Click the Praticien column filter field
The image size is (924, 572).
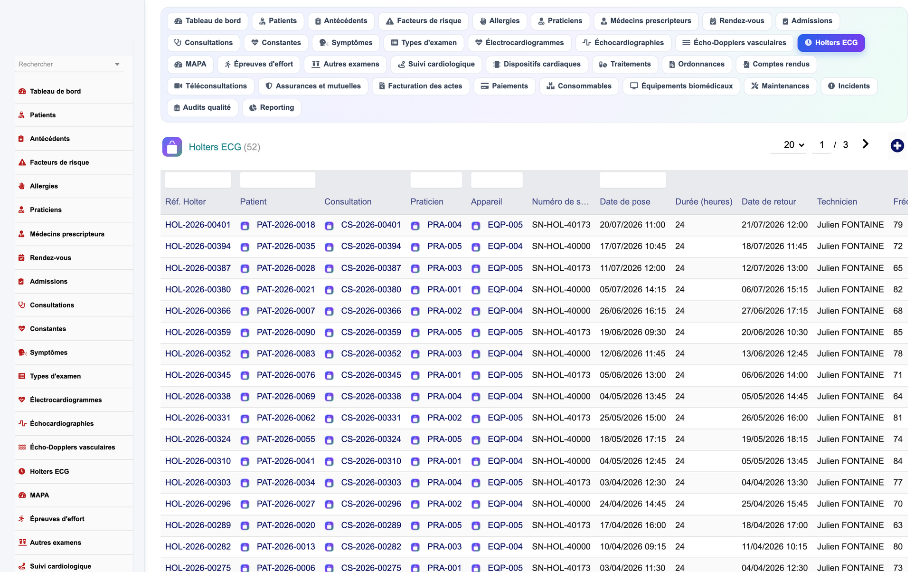[x=436, y=180]
